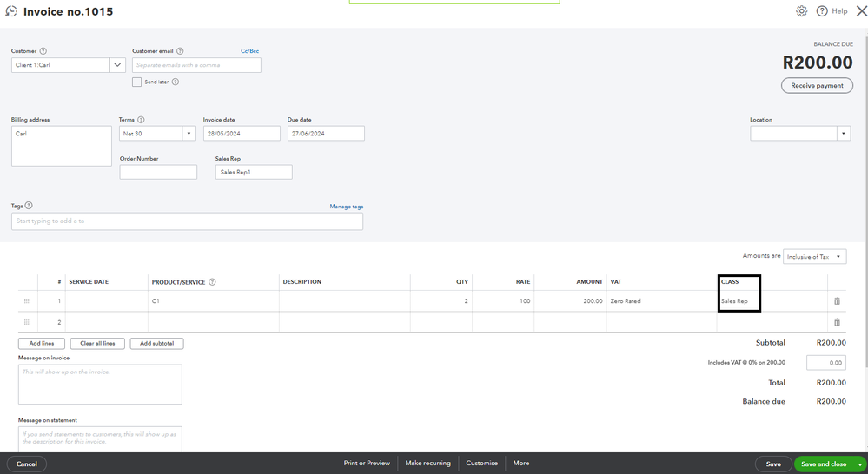The width and height of the screenshot is (868, 474).
Task: Click the Order Number field
Action: point(158,172)
